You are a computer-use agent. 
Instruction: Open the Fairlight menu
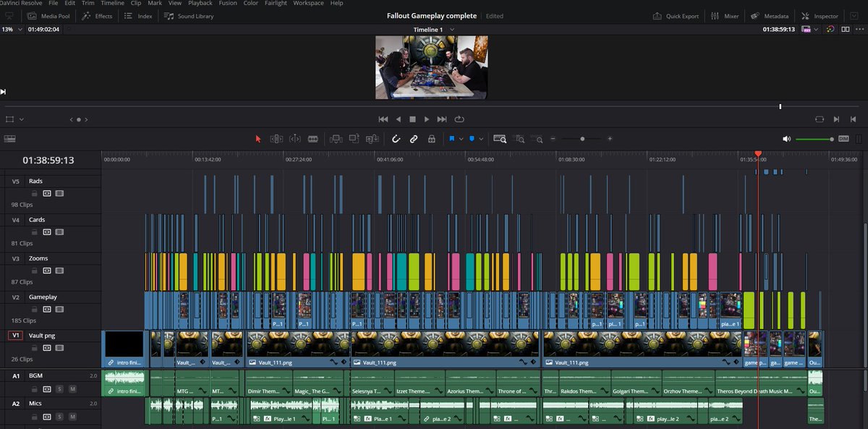click(x=276, y=4)
